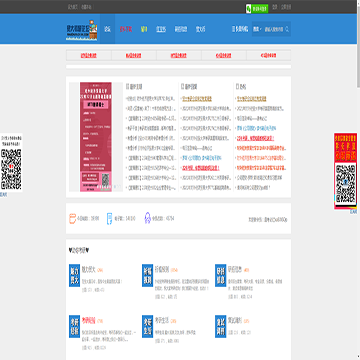The height and width of the screenshot is (360, 360).
Task: Collapse the forum section header with heart symbols
Action: tap(79, 250)
